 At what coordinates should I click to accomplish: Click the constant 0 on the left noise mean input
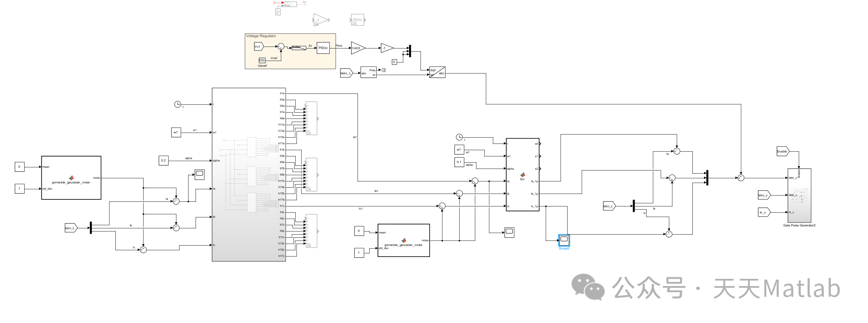[19, 167]
